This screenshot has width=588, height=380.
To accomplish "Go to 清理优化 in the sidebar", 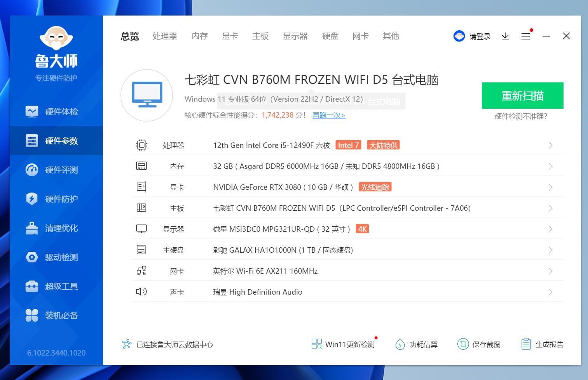I will 56,228.
